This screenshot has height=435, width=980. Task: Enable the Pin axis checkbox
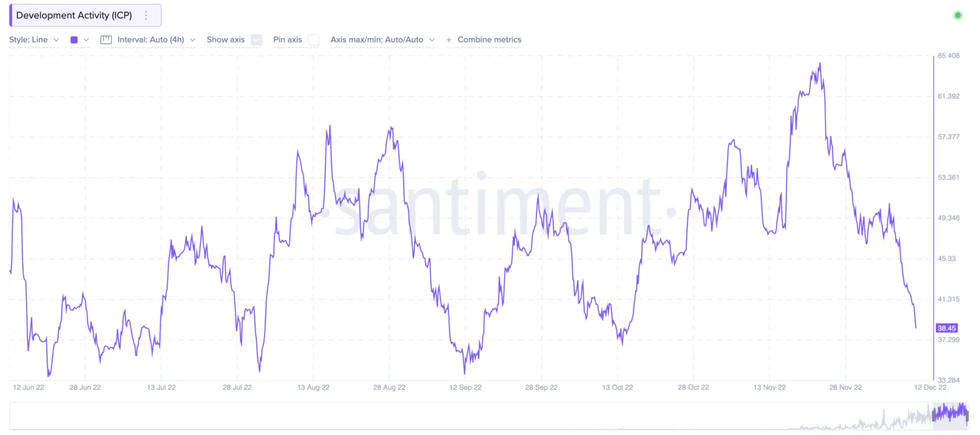313,40
